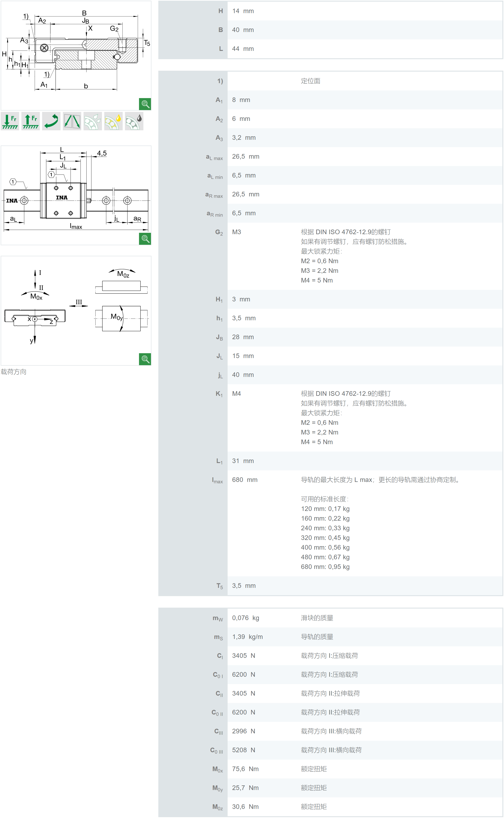Click the 载荷方向 caption text
The width and height of the screenshot is (504, 822).
tap(14, 372)
